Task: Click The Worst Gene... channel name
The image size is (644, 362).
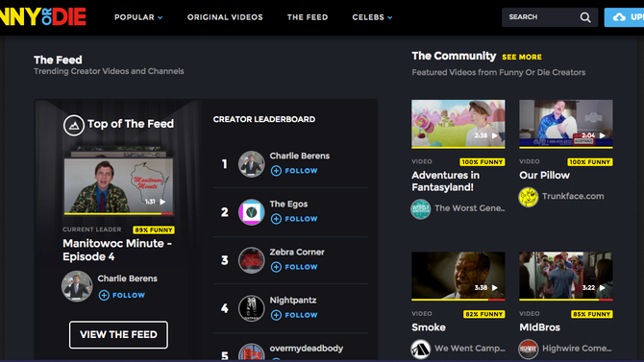Action: pos(470,208)
